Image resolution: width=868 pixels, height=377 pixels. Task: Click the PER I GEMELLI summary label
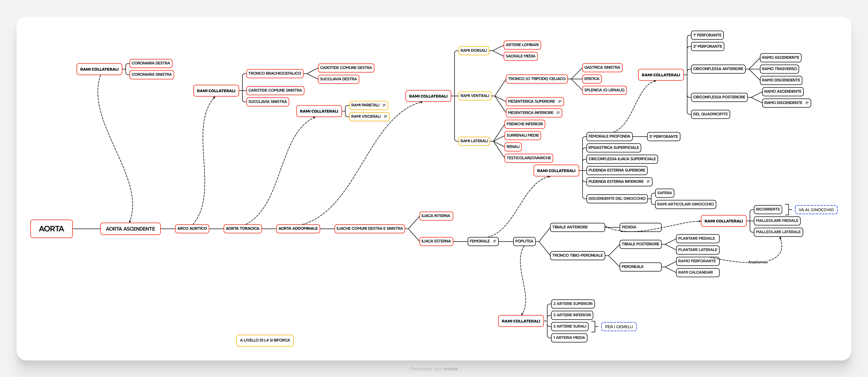click(619, 327)
